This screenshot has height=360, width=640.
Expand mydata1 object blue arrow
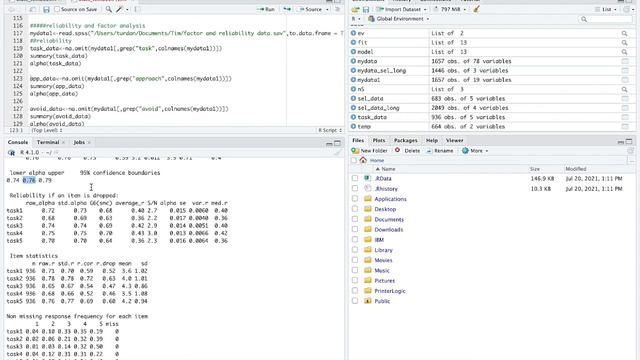pos(353,80)
